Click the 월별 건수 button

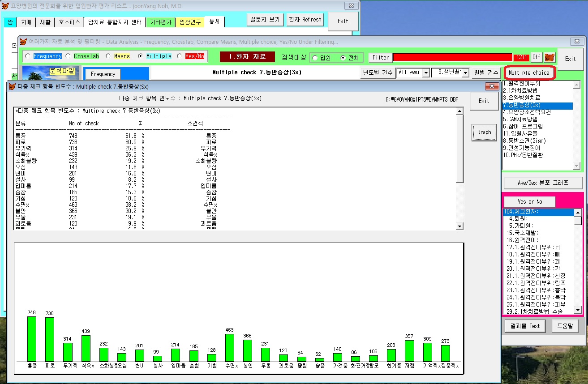486,73
